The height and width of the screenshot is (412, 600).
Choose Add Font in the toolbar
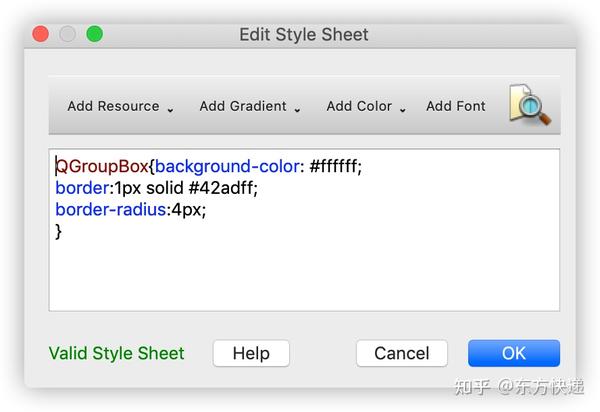pyautogui.click(x=456, y=106)
